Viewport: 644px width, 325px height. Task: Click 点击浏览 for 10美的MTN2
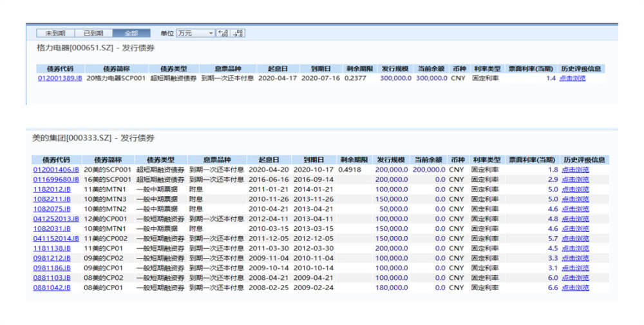[x=575, y=209]
